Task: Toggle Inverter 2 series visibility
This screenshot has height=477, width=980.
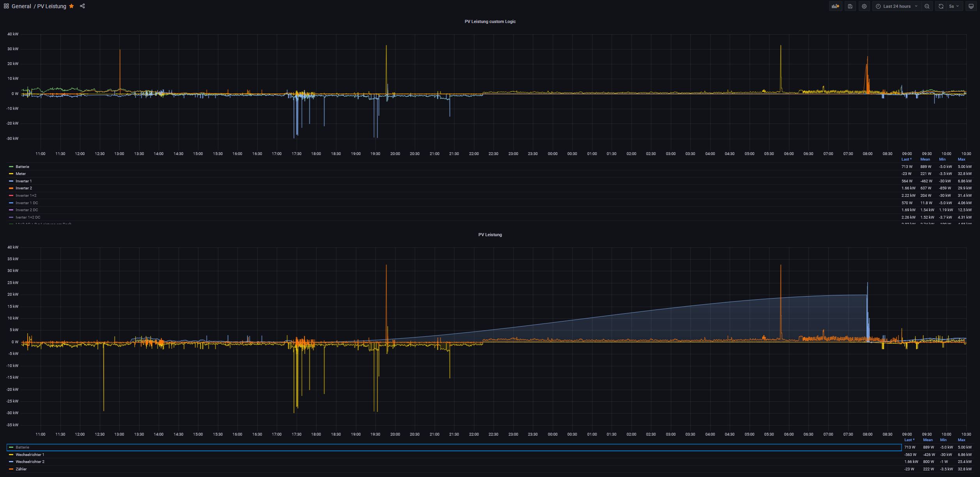Action: click(x=23, y=188)
